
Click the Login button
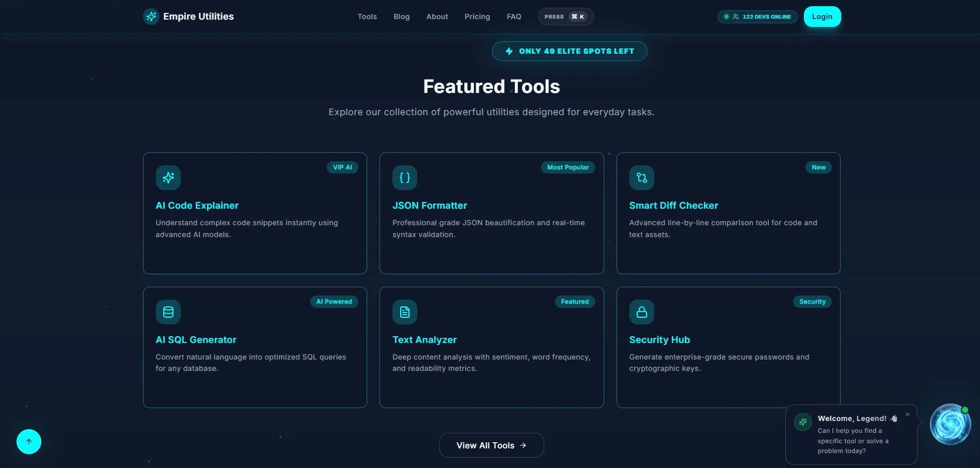[822, 16]
